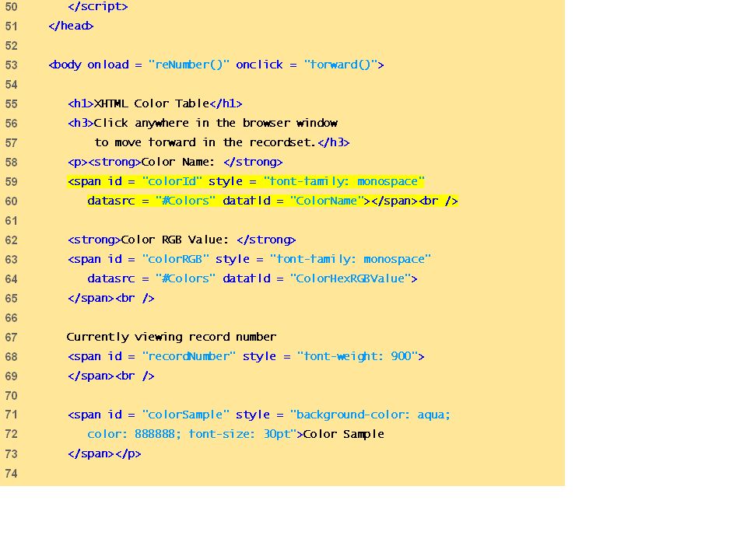
Task: Click line number 50
Action: [11, 7]
